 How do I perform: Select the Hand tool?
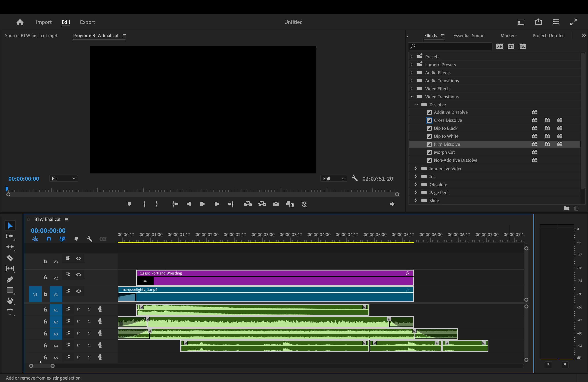[10, 301]
